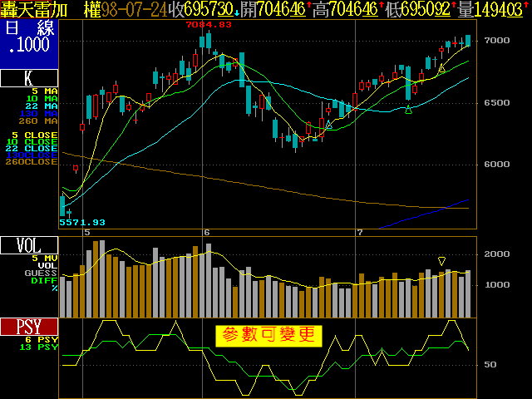
Task: Select the K candlestick indicator label
Action: (29, 79)
